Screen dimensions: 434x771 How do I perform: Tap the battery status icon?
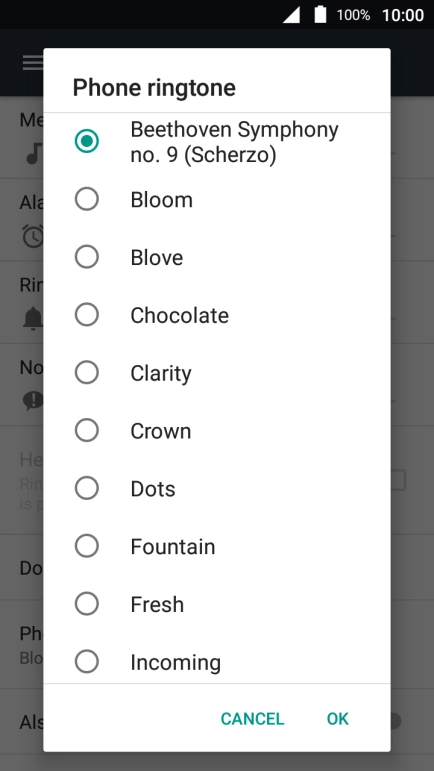point(320,14)
